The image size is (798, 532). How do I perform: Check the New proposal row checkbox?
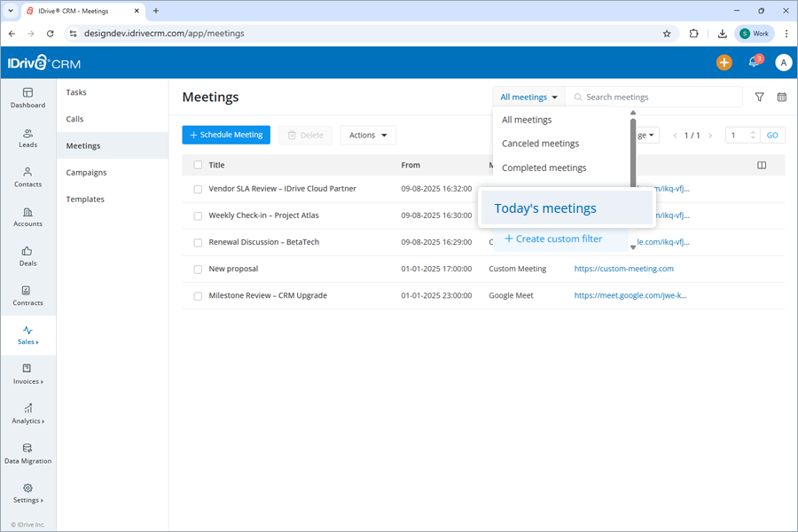(x=197, y=268)
